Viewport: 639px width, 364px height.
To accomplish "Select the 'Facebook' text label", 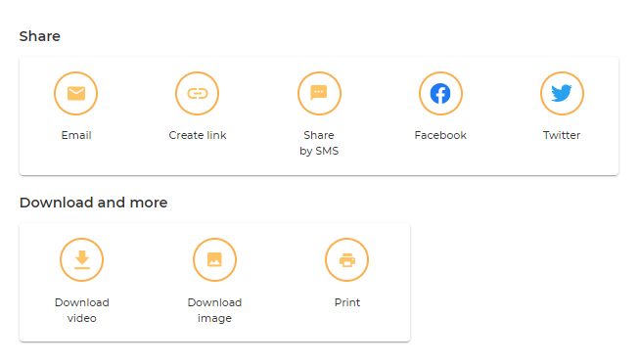I will coord(440,135).
